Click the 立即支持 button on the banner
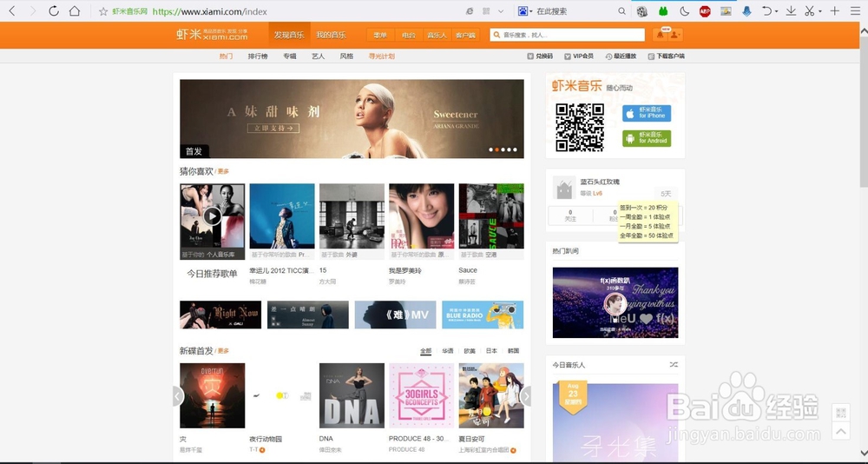Image resolution: width=868 pixels, height=464 pixels. pyautogui.click(x=273, y=128)
